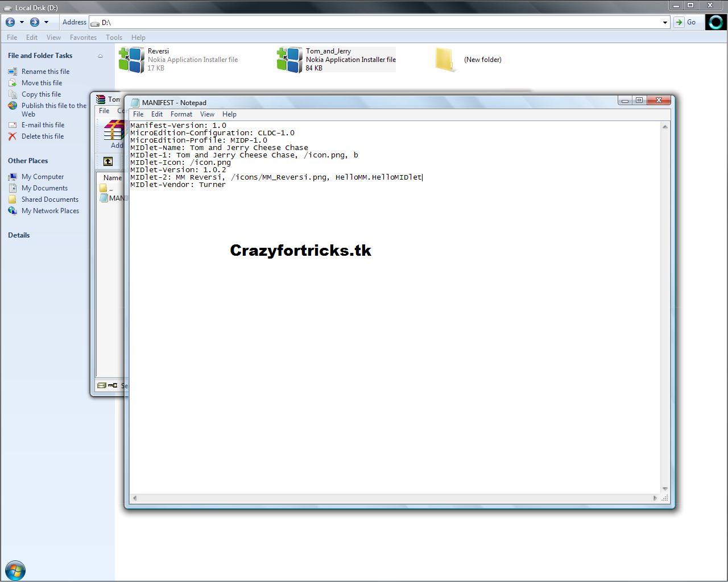Click the Copy this file link
This screenshot has height=582, width=728.
pyautogui.click(x=41, y=94)
